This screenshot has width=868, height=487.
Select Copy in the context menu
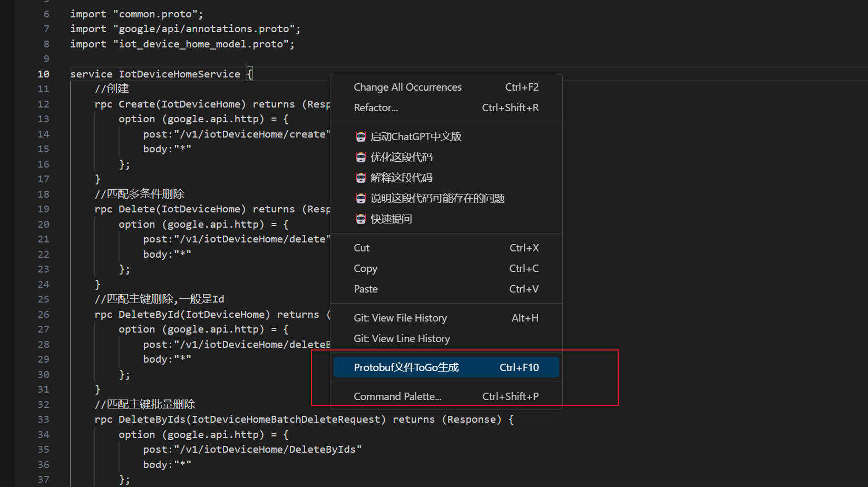point(446,269)
